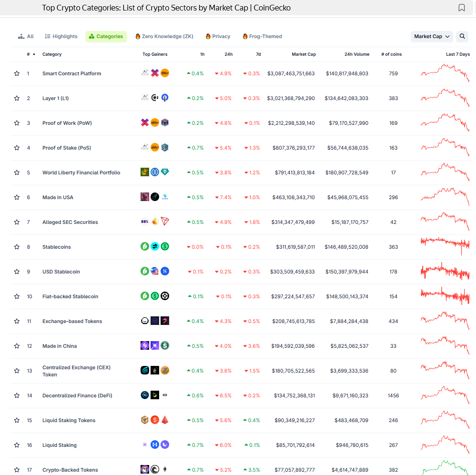
Task: Star the Smart Contract Platform category
Action: (x=17, y=73)
